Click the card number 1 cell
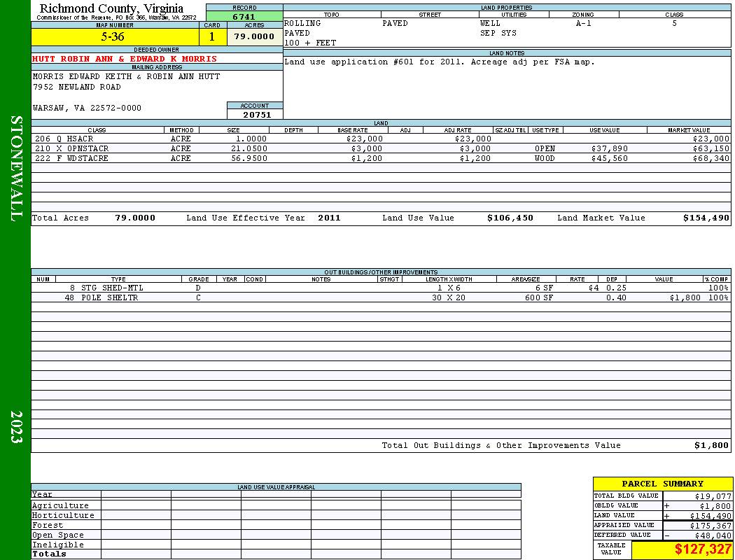This screenshot has width=735, height=560. [212, 36]
